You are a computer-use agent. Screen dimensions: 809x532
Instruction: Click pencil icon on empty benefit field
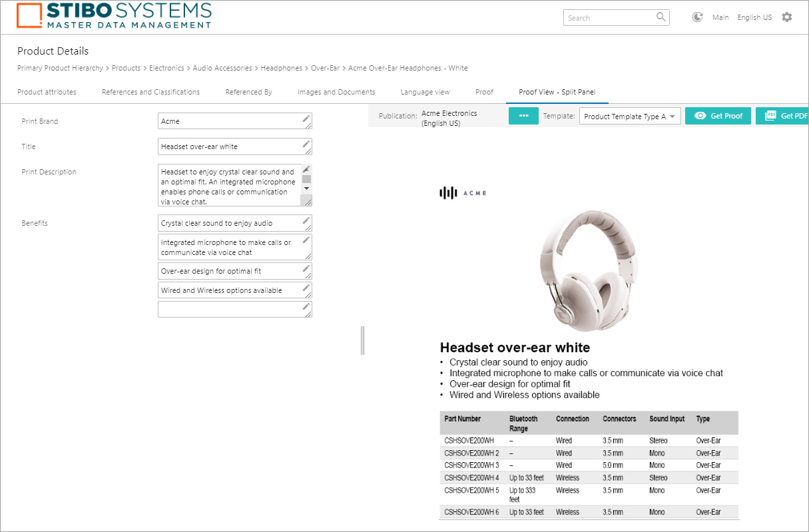tap(306, 306)
